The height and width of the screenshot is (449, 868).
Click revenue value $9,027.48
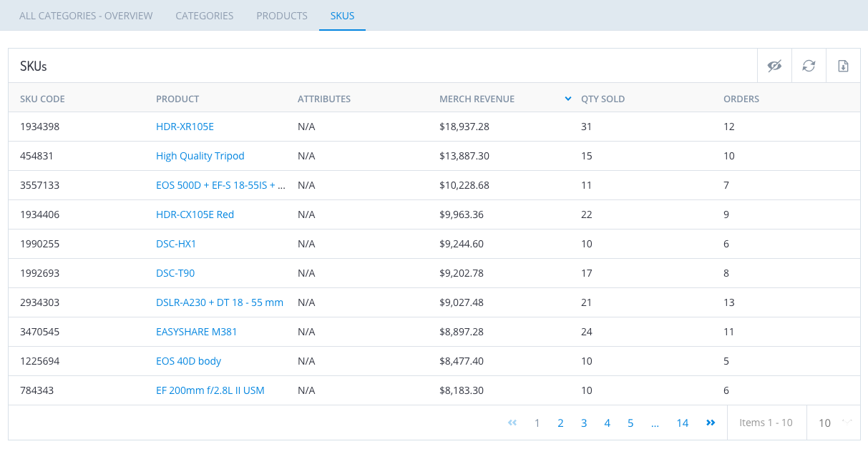pos(462,302)
